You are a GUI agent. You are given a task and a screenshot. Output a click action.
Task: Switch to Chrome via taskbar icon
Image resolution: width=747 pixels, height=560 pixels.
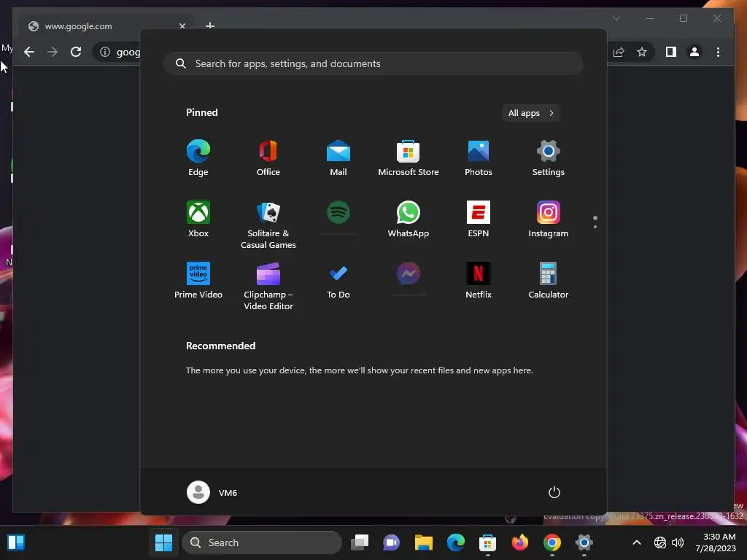tap(551, 542)
